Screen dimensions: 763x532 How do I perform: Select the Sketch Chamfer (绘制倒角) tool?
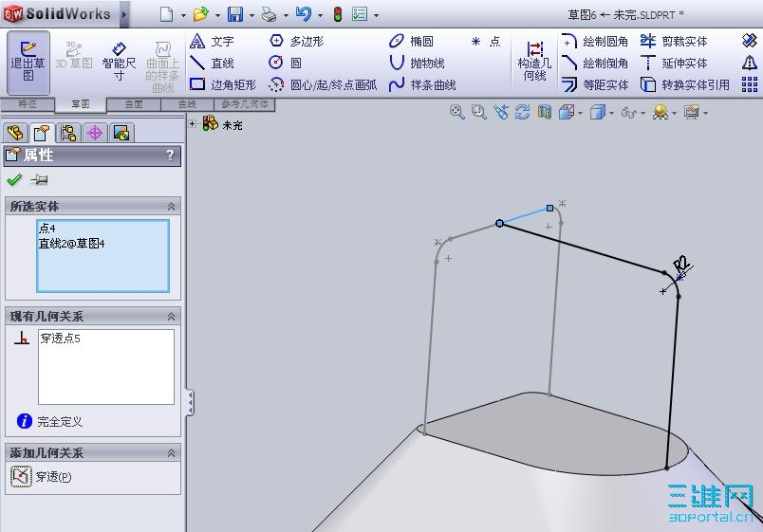595,63
